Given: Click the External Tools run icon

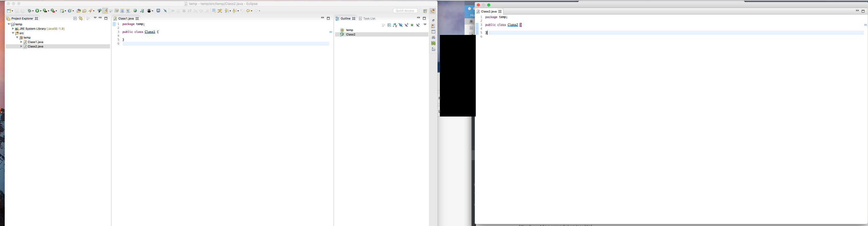Looking at the screenshot, I should (x=53, y=11).
